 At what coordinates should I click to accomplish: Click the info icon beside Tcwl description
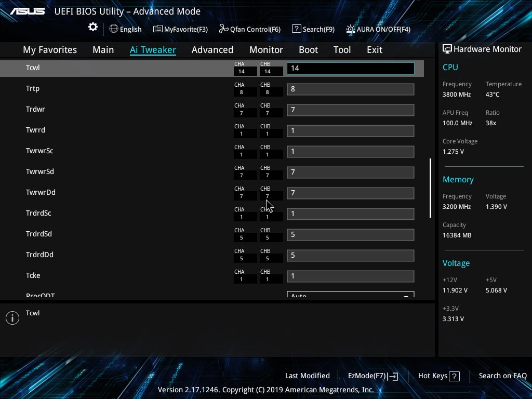point(12,318)
